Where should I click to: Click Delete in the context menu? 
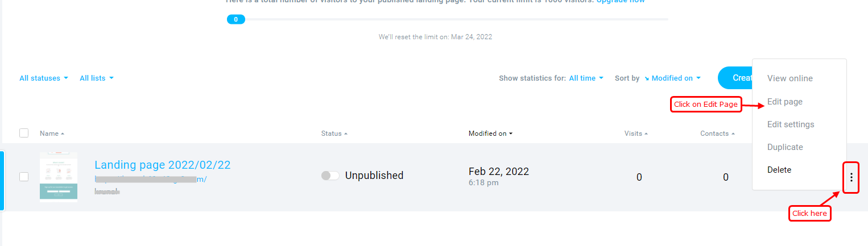(779, 170)
